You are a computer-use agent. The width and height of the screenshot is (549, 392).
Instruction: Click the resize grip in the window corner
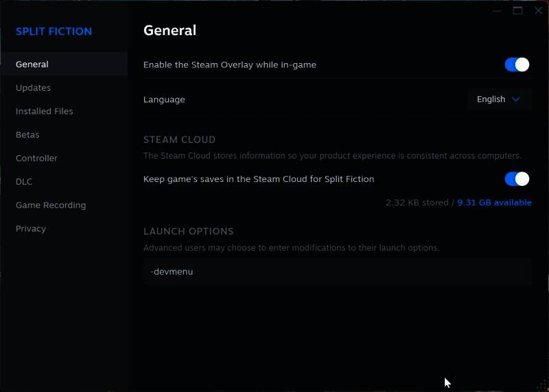tap(541, 385)
